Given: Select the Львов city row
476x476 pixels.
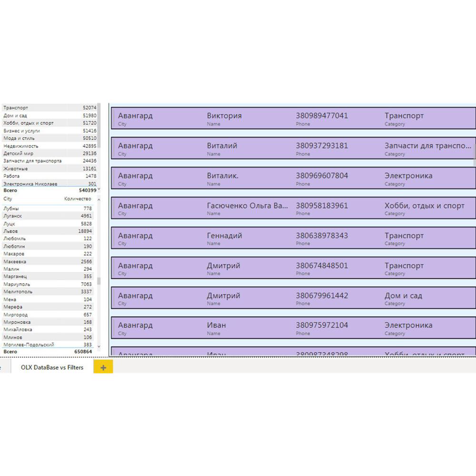Looking at the screenshot, I should [x=48, y=231].
